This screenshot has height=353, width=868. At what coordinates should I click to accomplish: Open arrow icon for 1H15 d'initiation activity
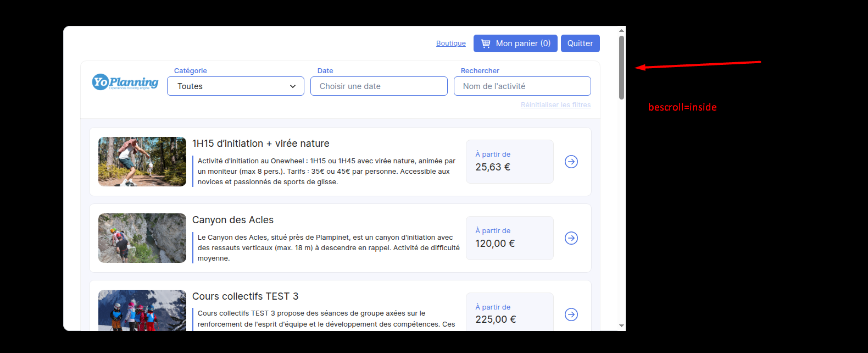(x=571, y=162)
